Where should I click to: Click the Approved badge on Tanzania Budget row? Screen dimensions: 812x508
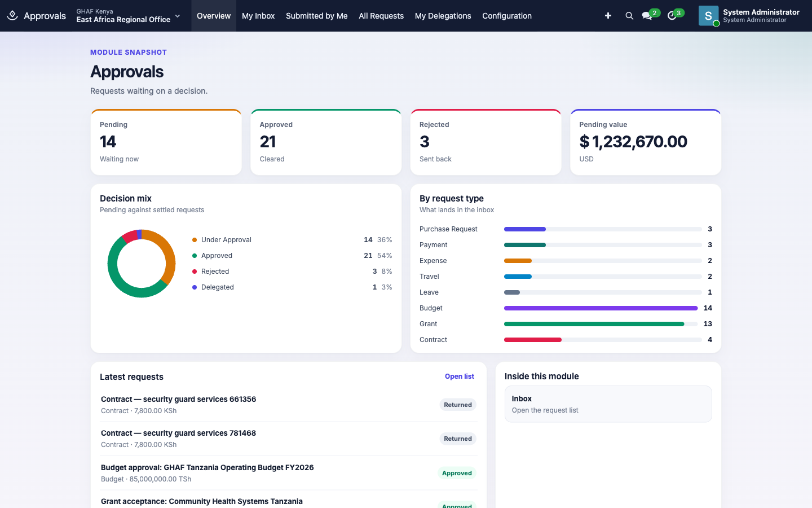point(457,473)
